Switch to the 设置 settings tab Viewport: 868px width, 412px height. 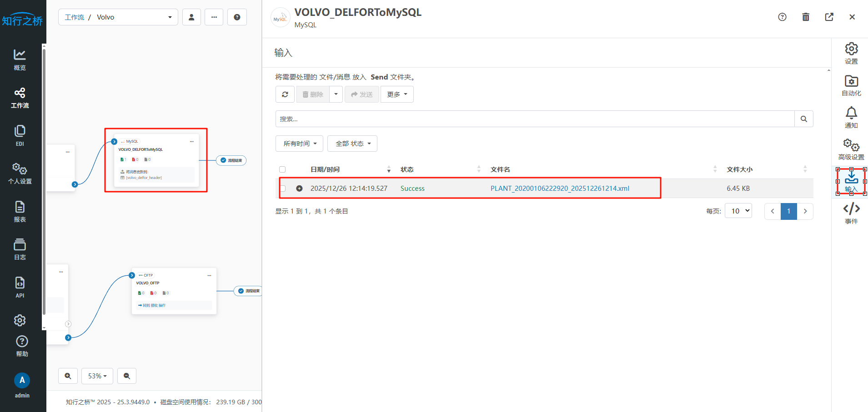pos(851,53)
